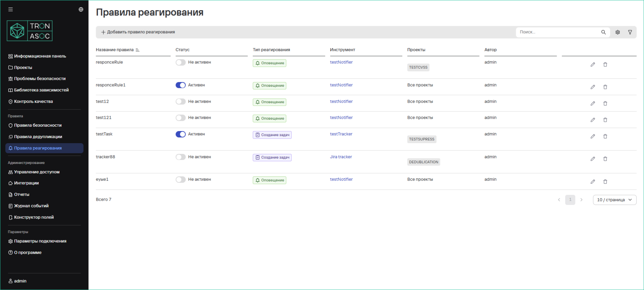Click the hamburger menu icon in sidebar
The height and width of the screenshot is (290, 644).
(x=11, y=9)
